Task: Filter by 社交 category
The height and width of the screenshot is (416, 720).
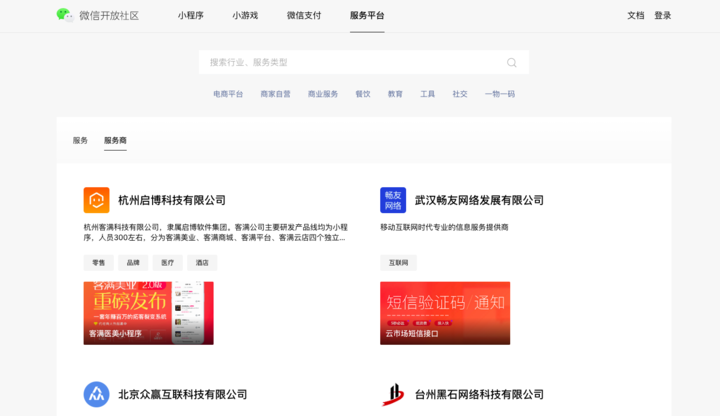Action: click(x=460, y=94)
